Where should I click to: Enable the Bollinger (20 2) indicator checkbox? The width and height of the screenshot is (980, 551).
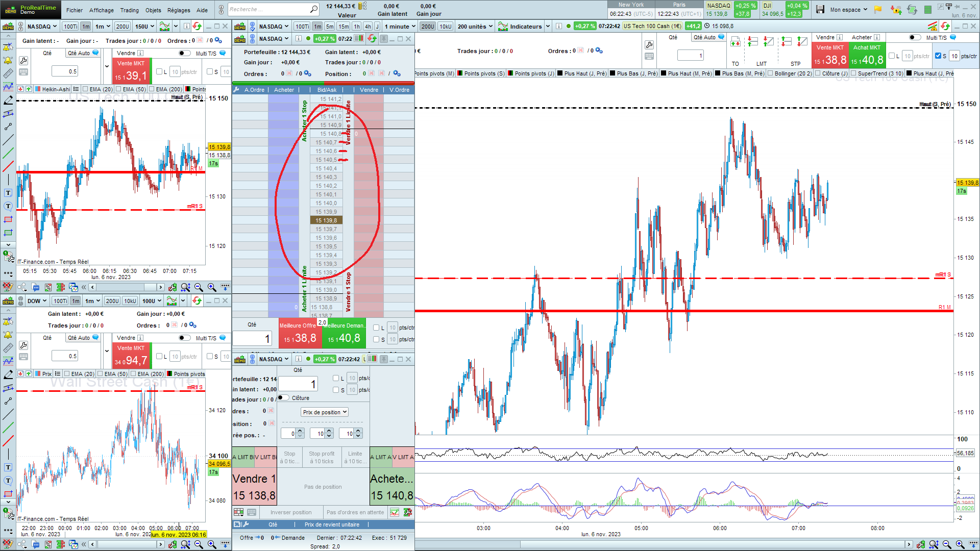pyautogui.click(x=771, y=73)
